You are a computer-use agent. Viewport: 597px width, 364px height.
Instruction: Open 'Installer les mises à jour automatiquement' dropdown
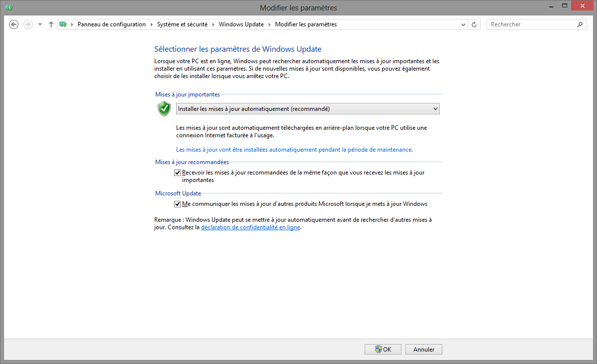[x=308, y=109]
